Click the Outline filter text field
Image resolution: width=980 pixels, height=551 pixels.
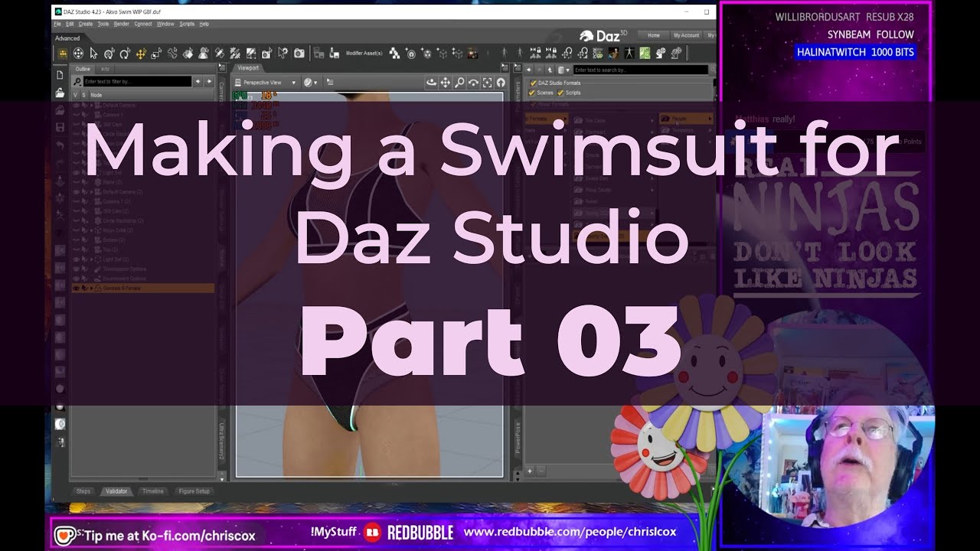point(137,81)
